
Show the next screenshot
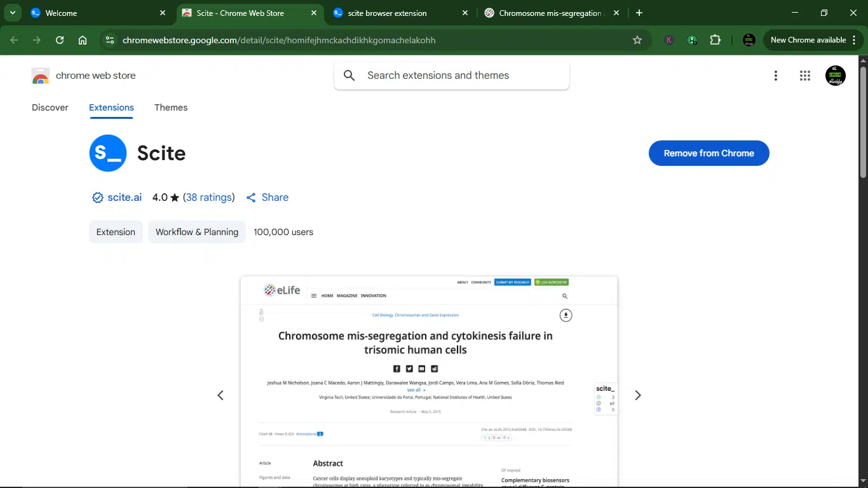(x=638, y=395)
